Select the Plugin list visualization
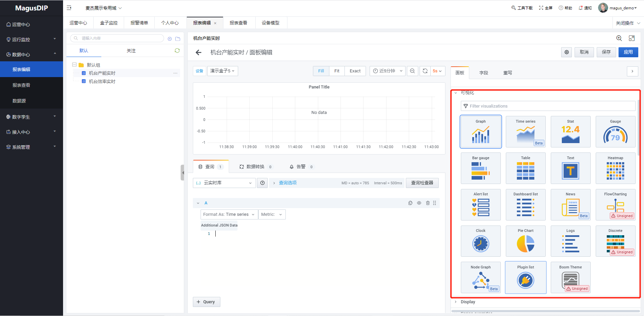The height and width of the screenshot is (316, 644). pyautogui.click(x=526, y=277)
